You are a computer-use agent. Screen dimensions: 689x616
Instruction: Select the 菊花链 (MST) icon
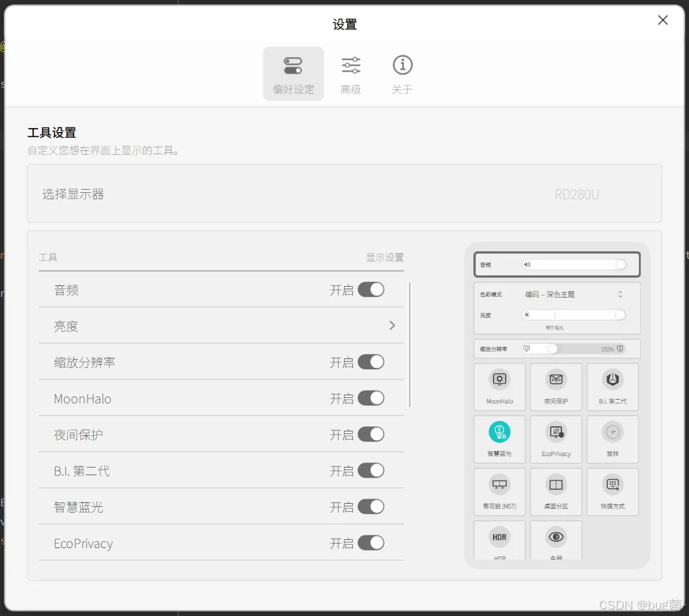pyautogui.click(x=499, y=484)
